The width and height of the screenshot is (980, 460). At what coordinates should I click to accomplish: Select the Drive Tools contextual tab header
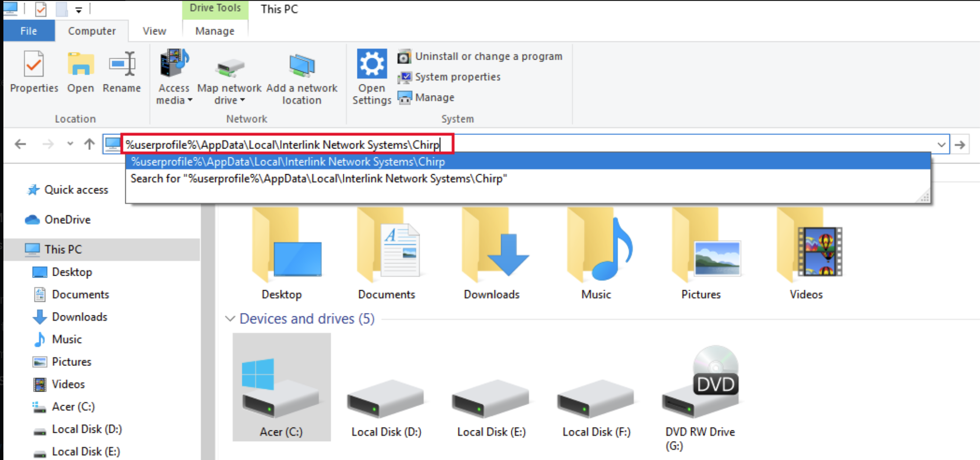215,8
